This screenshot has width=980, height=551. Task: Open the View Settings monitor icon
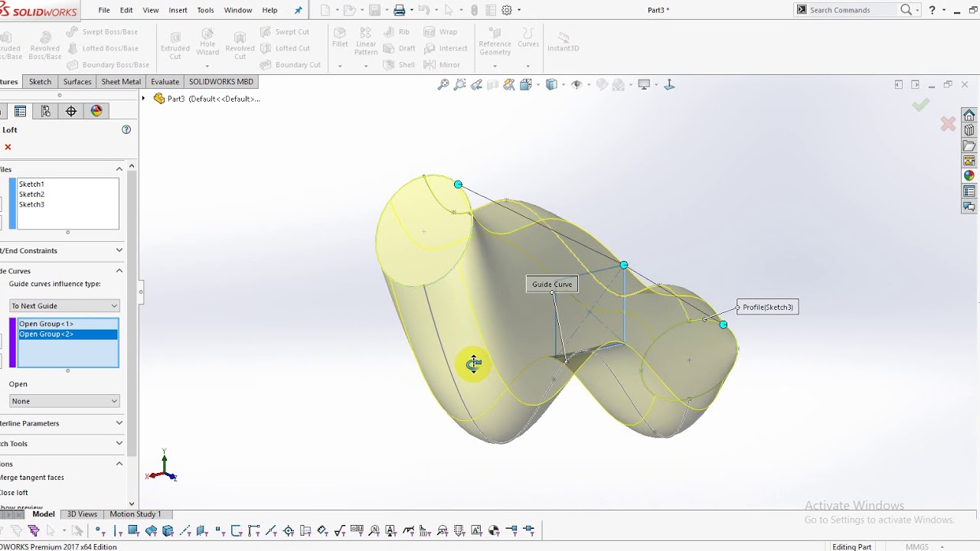(644, 85)
